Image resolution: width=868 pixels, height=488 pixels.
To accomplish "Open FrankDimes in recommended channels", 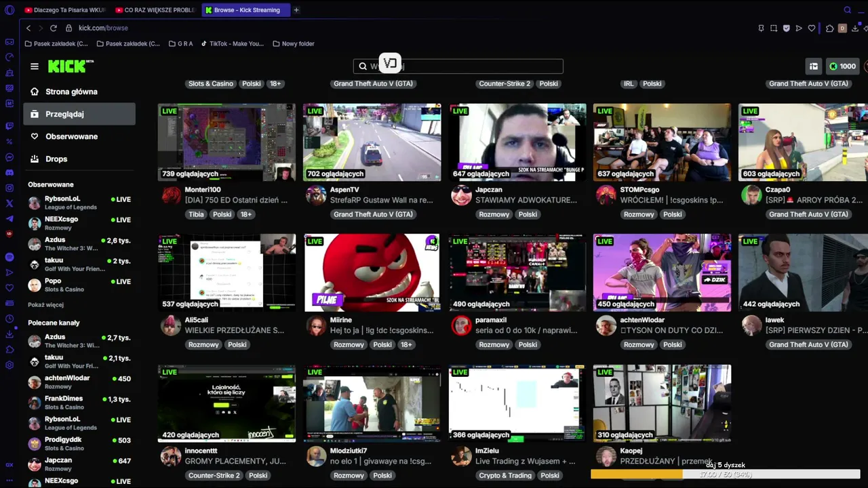I will (80, 403).
